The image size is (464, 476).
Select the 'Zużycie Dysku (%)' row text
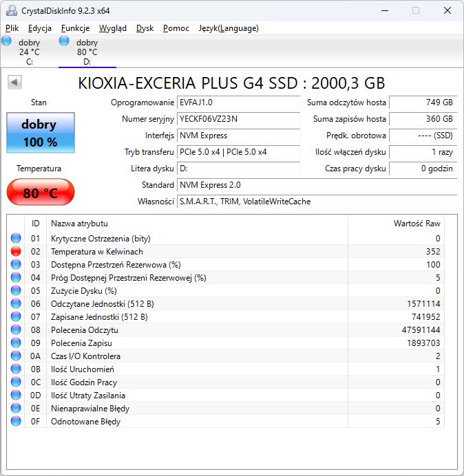(x=84, y=291)
